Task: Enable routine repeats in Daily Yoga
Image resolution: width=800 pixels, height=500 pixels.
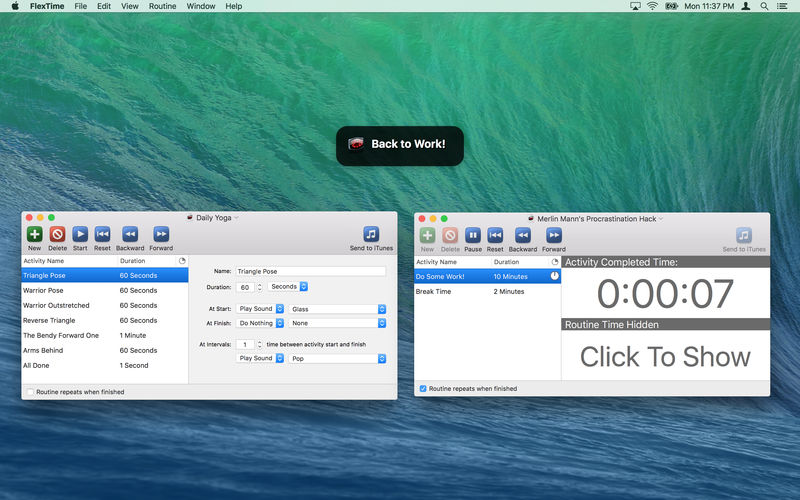Action: point(30,392)
